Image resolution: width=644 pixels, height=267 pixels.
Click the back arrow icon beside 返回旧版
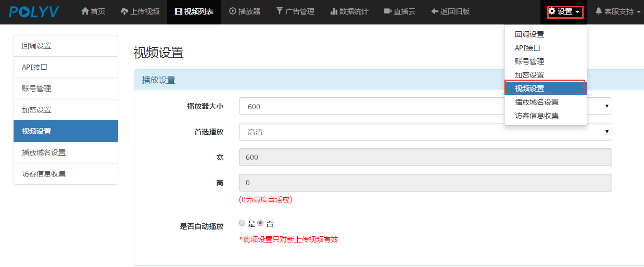(435, 11)
